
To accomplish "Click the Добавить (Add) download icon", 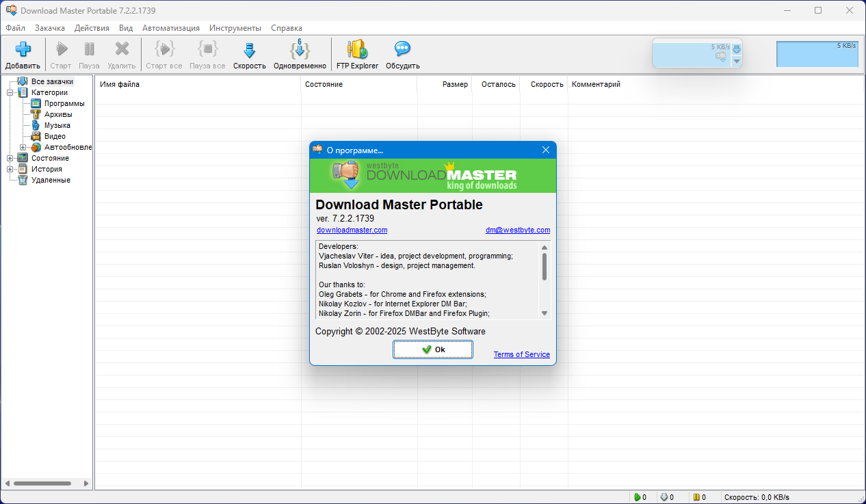I will [x=23, y=50].
